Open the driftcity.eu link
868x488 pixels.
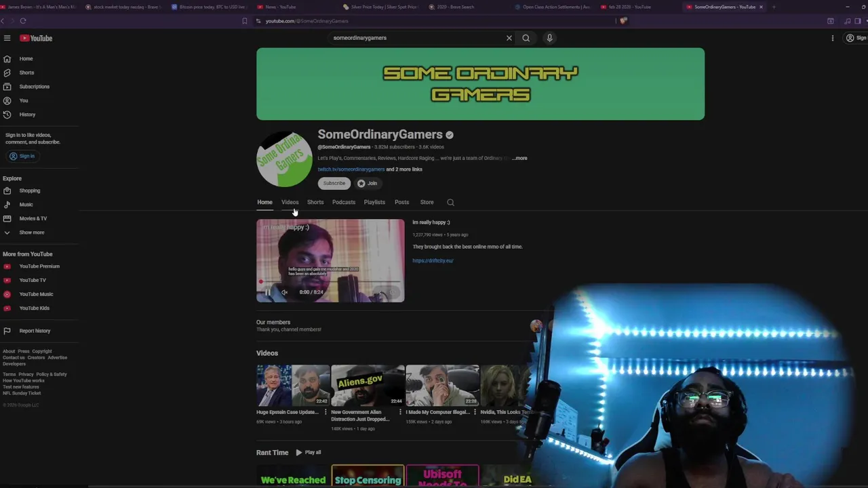(x=433, y=261)
